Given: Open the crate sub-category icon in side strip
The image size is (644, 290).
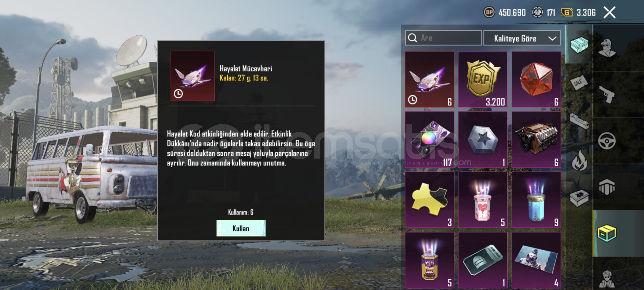Looking at the screenshot, I should coord(579,45).
